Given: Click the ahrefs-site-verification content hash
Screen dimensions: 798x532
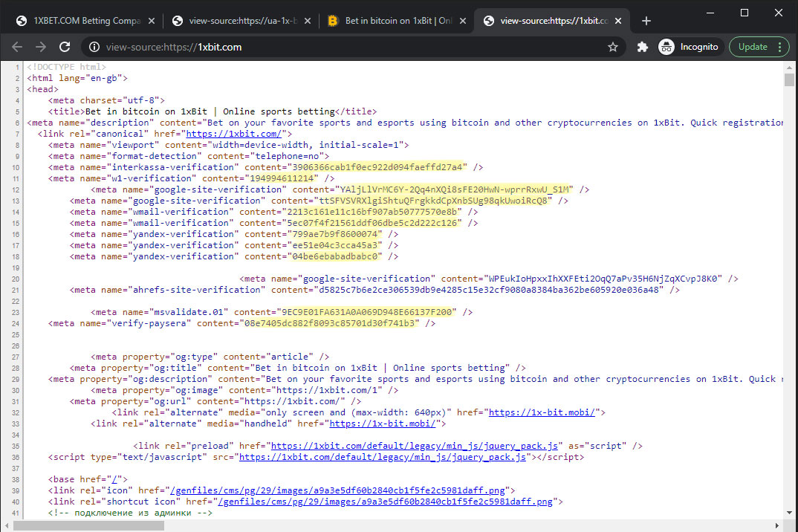Looking at the screenshot, I should pyautogui.click(x=489, y=290).
